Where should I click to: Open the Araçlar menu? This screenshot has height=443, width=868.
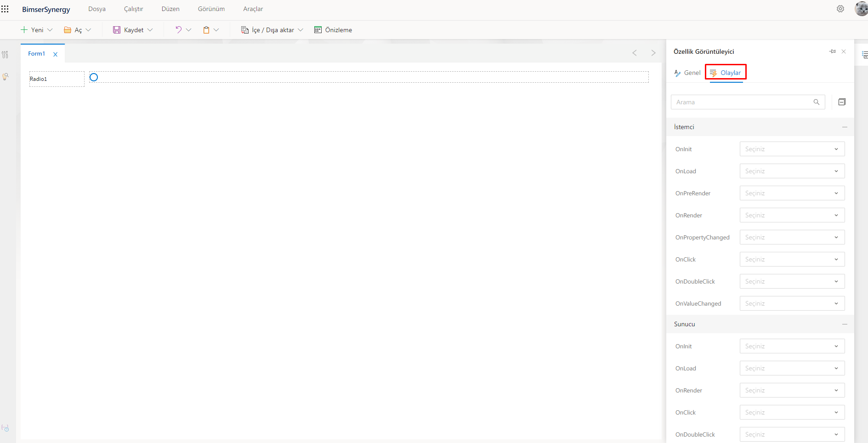253,9
